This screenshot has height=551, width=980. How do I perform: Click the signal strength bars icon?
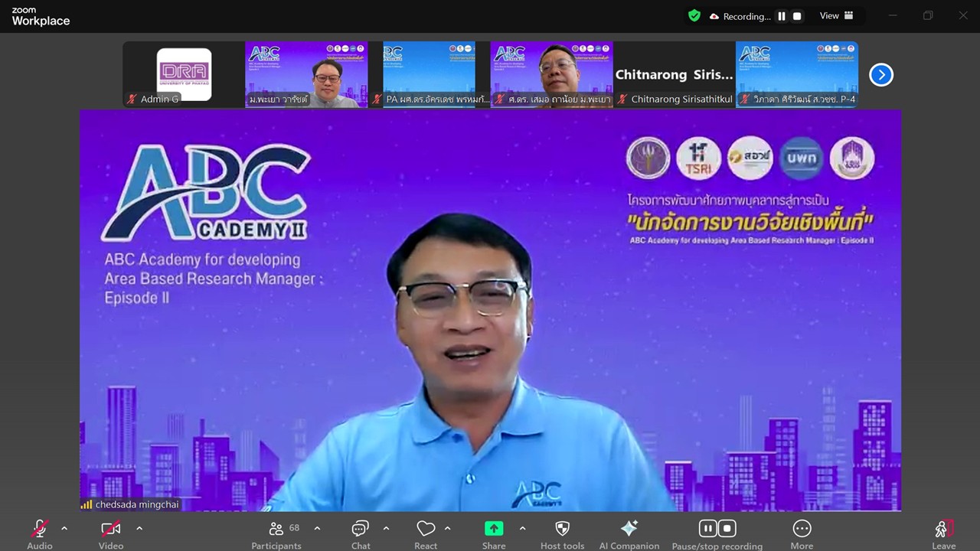tap(87, 505)
